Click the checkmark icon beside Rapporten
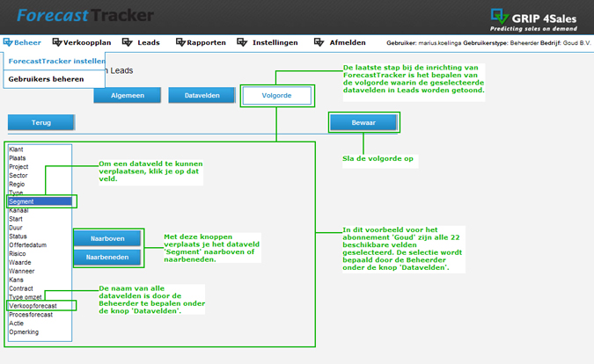Image resolution: width=594 pixels, height=364 pixels. point(180,42)
